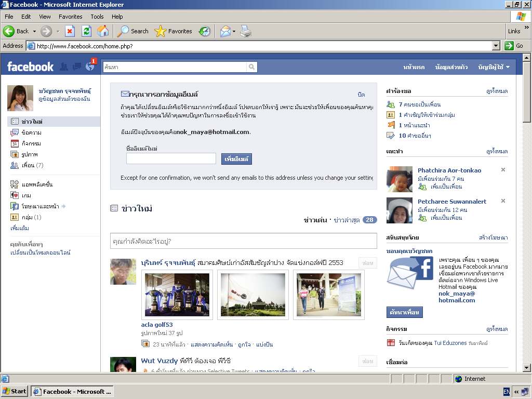Open the friend requests icon in header

click(x=64, y=66)
